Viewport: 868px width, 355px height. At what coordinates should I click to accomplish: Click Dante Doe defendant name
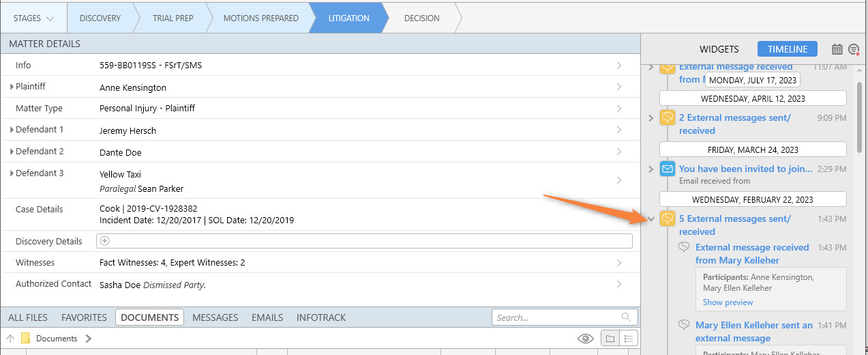coord(121,152)
